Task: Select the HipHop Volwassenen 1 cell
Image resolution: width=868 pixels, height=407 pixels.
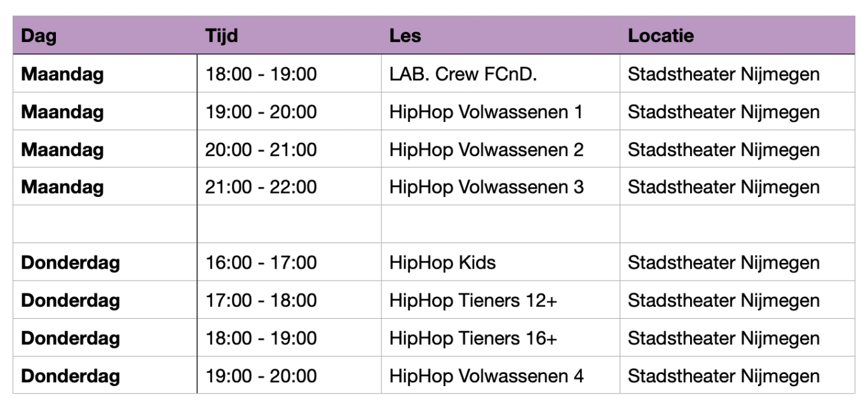Action: pyautogui.click(x=486, y=112)
